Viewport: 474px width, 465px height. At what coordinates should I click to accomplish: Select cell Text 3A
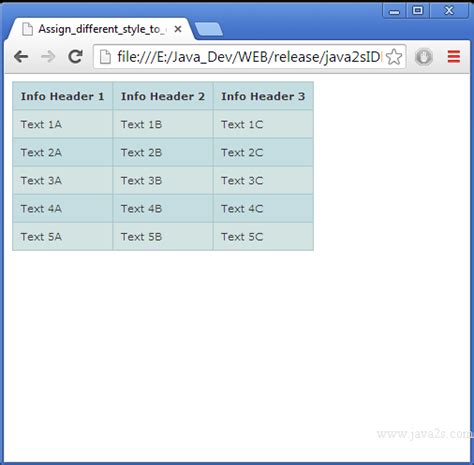click(63, 181)
